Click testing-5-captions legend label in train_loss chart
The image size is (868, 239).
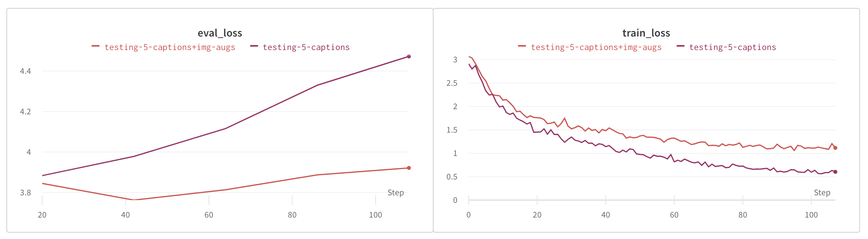(732, 47)
